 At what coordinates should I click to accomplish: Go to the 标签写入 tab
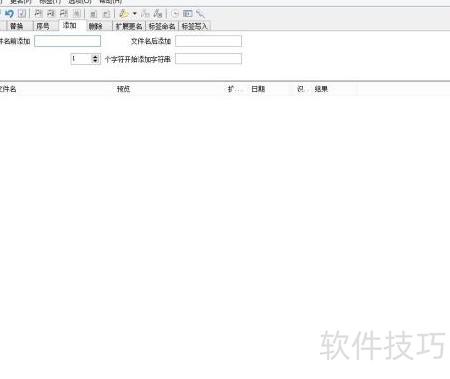pyautogui.click(x=195, y=26)
